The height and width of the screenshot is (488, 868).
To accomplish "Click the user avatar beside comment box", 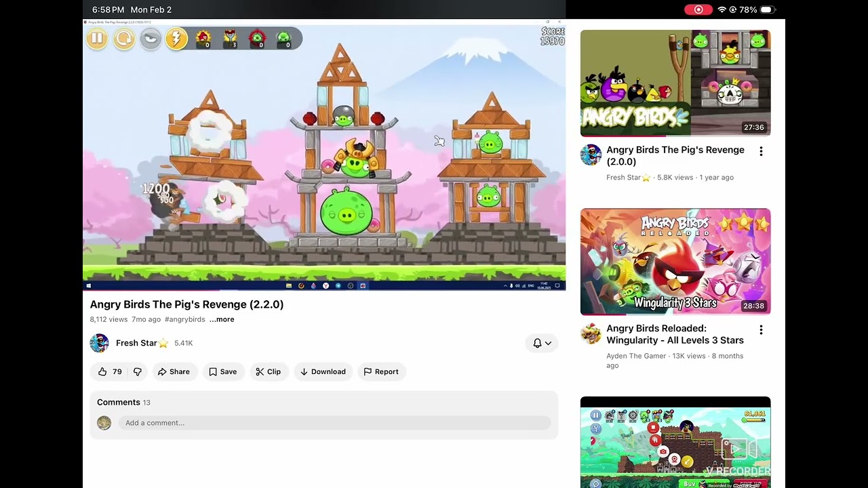I will point(104,423).
